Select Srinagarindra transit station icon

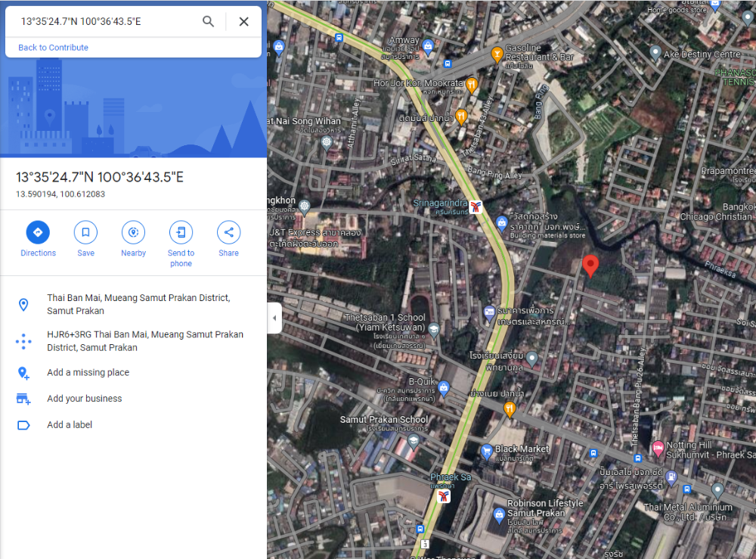(x=476, y=207)
